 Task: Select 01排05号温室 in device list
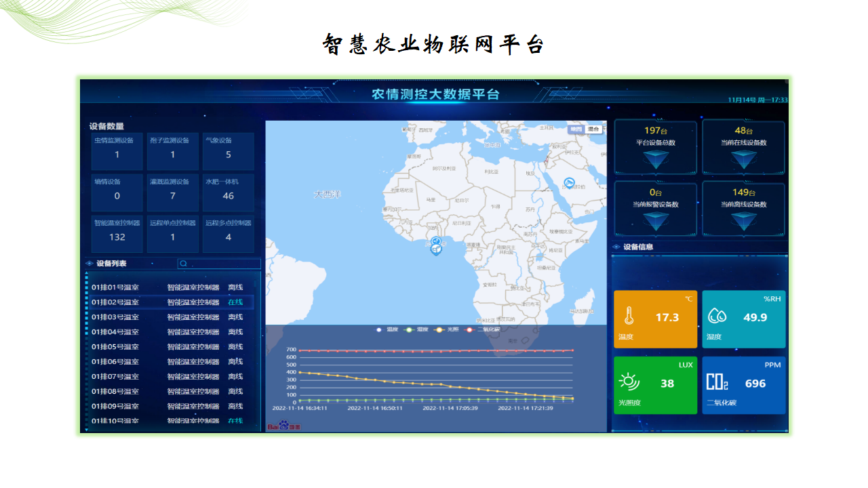tap(172, 347)
